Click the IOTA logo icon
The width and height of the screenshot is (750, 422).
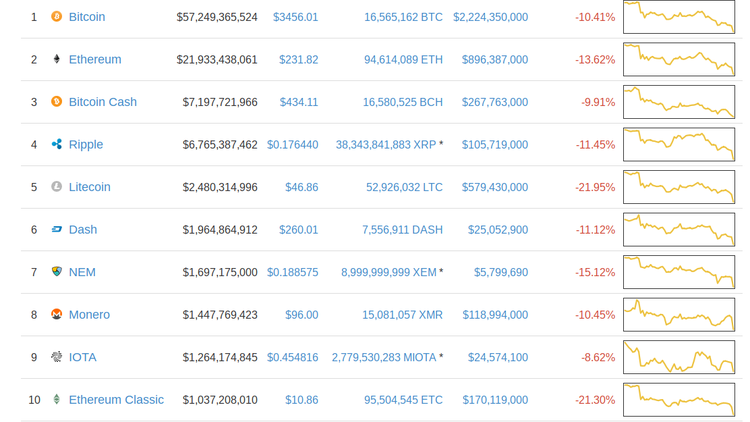pos(57,357)
